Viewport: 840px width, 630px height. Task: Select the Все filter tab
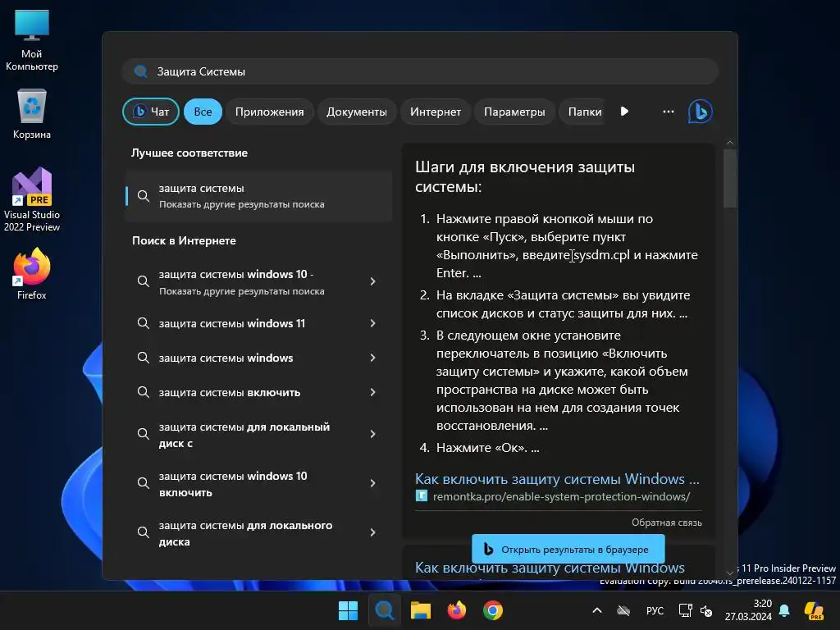[x=203, y=112]
